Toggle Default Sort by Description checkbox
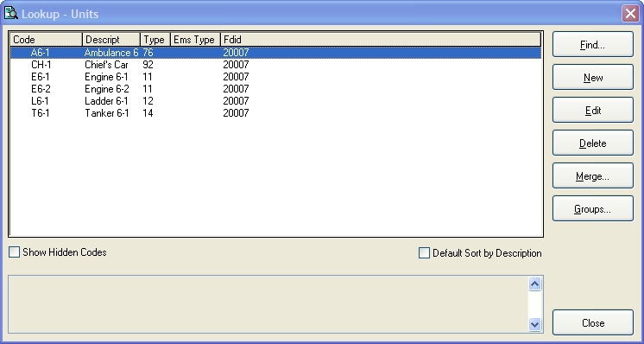This screenshot has height=344, width=644. click(424, 252)
